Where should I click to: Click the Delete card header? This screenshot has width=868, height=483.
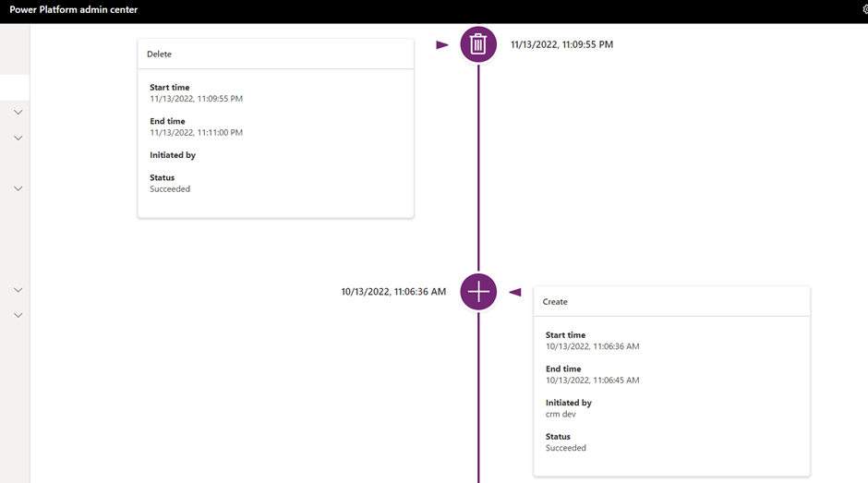click(160, 54)
